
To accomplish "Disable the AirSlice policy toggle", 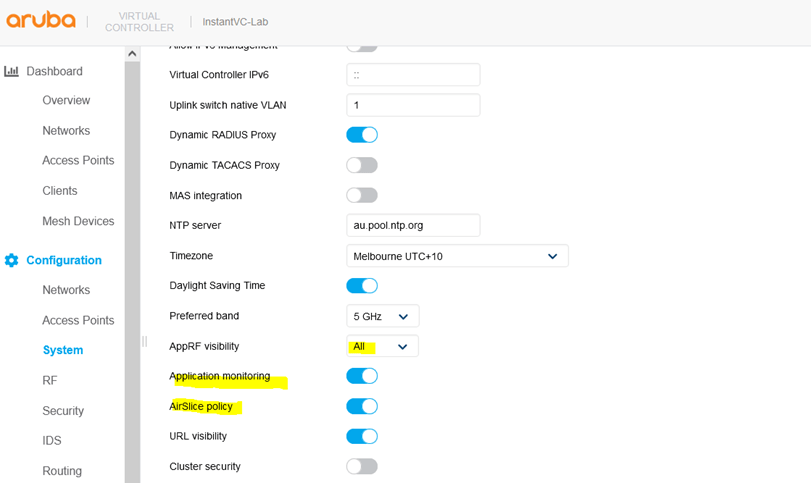I will [x=362, y=406].
